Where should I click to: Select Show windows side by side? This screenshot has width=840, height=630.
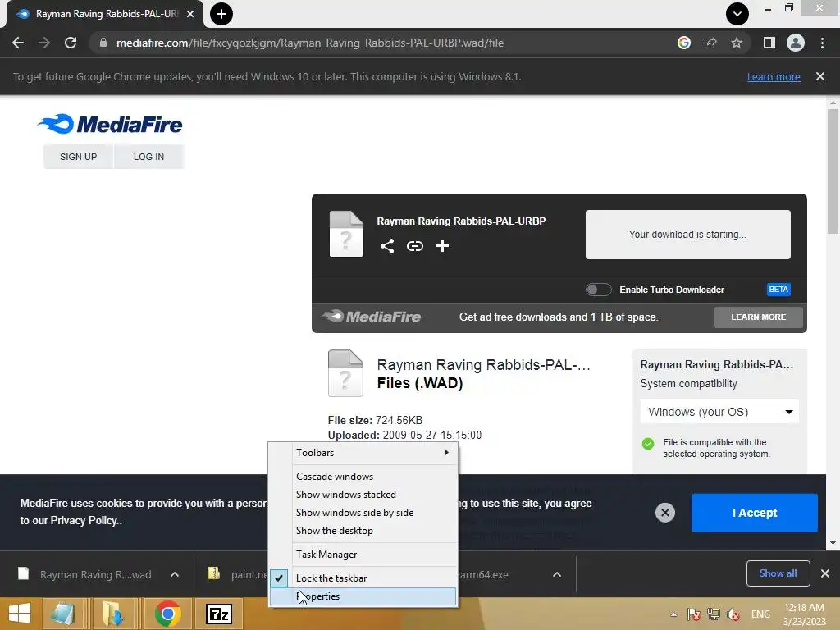click(363, 513)
